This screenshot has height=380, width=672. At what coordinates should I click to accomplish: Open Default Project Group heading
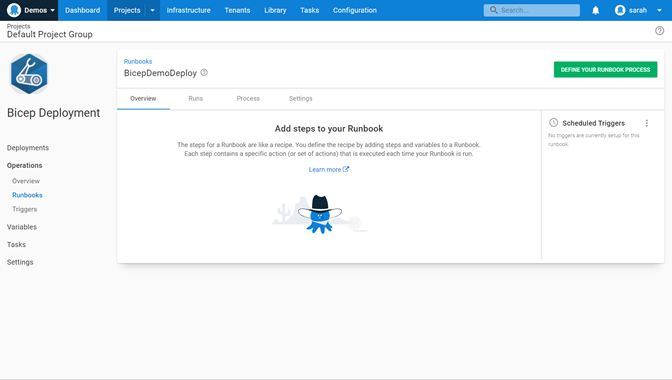click(50, 34)
